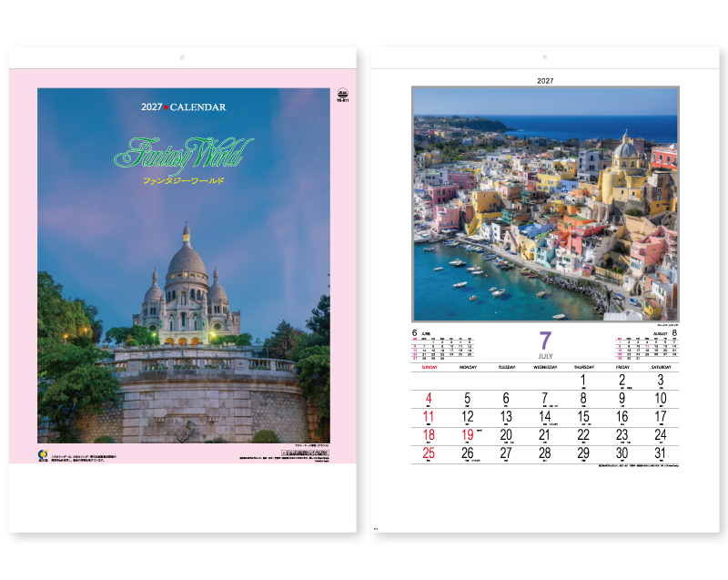Select date 23 in the July grid
728x580 pixels.
pyautogui.click(x=622, y=435)
